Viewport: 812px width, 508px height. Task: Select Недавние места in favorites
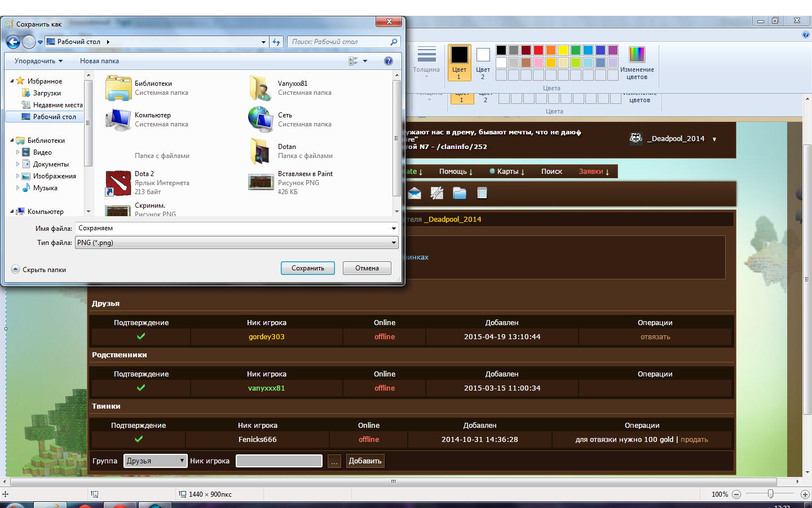click(x=58, y=105)
